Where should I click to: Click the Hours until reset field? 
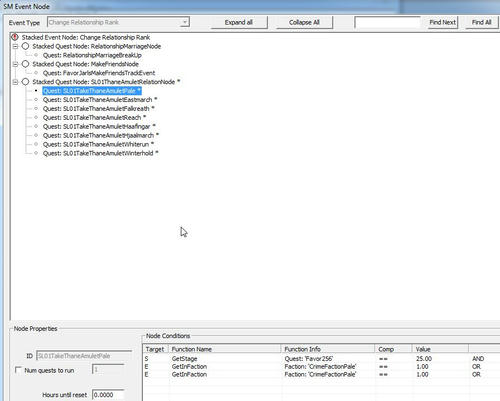coord(108,395)
